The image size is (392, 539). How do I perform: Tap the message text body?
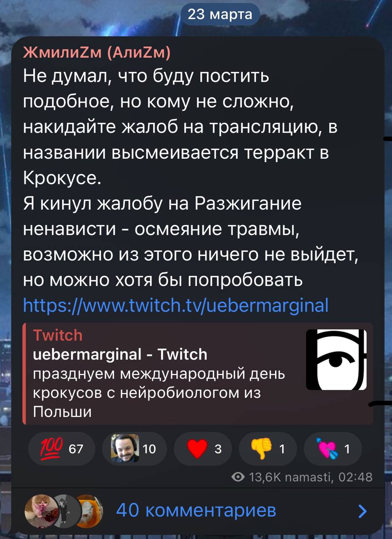[x=190, y=178]
